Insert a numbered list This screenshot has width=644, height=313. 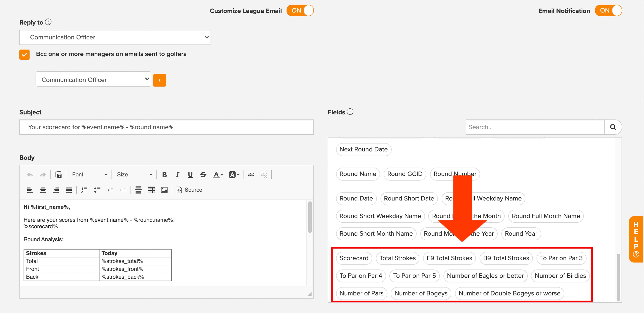coord(84,190)
